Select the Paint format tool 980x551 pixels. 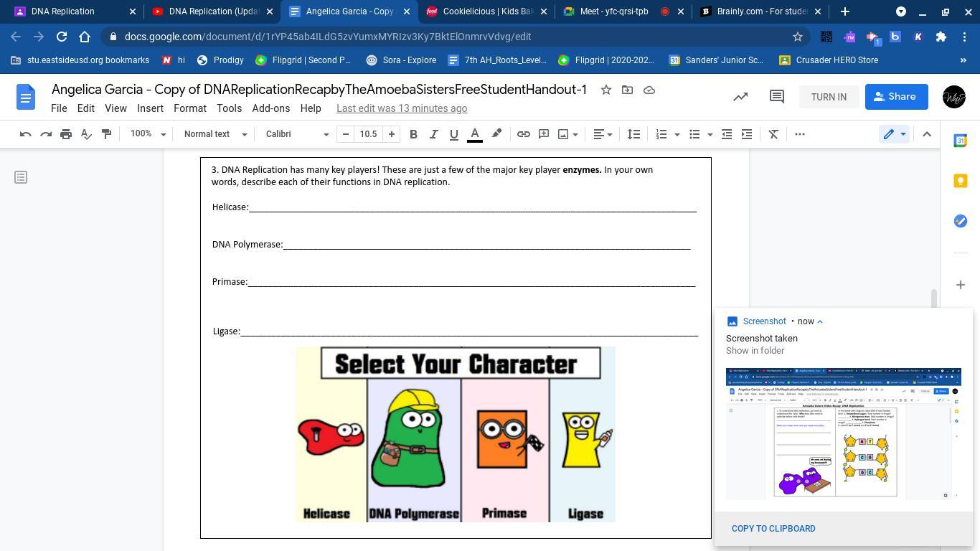pos(106,134)
